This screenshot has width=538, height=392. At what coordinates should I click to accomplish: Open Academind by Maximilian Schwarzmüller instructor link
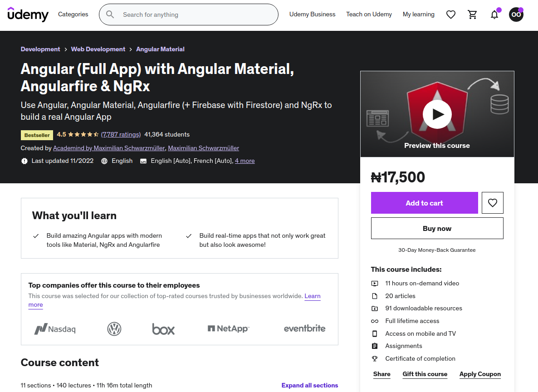coord(109,148)
